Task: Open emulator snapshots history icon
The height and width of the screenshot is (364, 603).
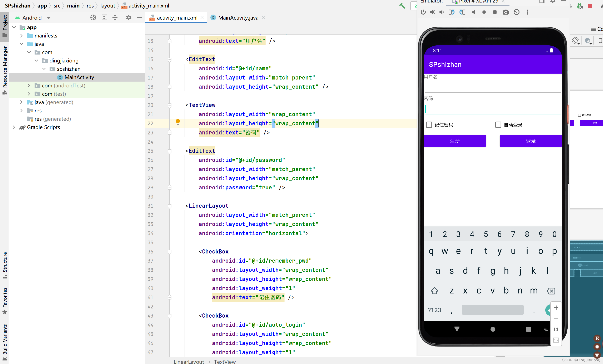Action: coord(516,12)
